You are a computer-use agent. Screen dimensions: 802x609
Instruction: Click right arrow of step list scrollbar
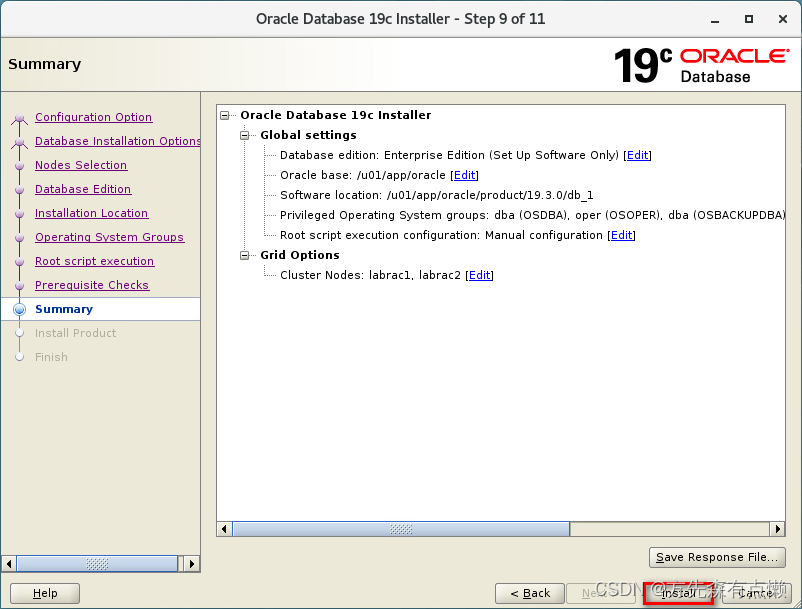pyautogui.click(x=192, y=564)
